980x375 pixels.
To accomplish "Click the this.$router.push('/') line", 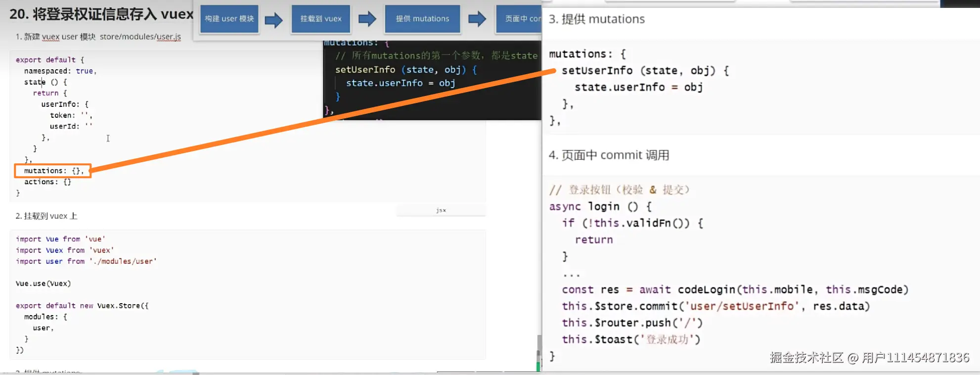I will pos(632,323).
